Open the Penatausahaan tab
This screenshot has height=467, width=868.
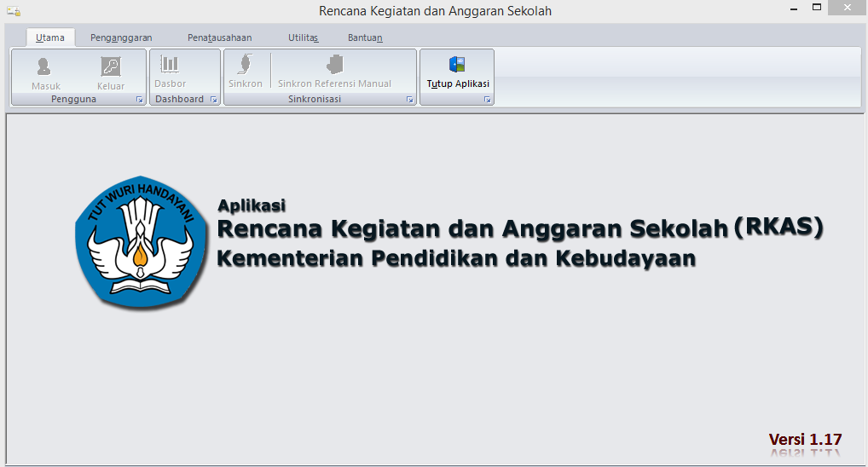coord(220,37)
